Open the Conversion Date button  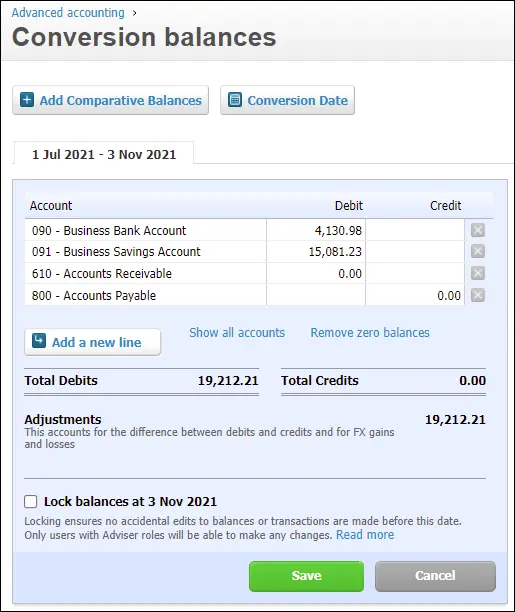[x=287, y=100]
